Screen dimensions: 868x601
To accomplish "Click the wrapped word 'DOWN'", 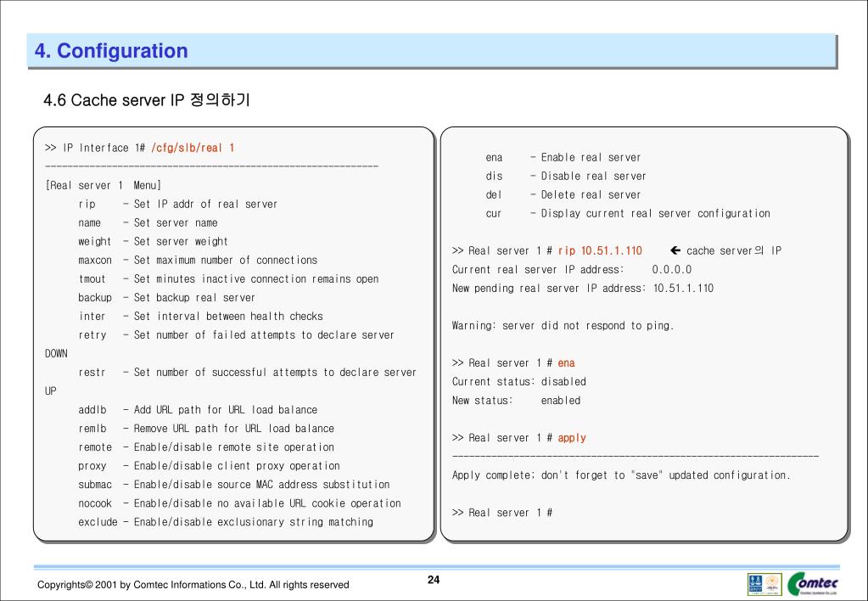I will pos(56,353).
